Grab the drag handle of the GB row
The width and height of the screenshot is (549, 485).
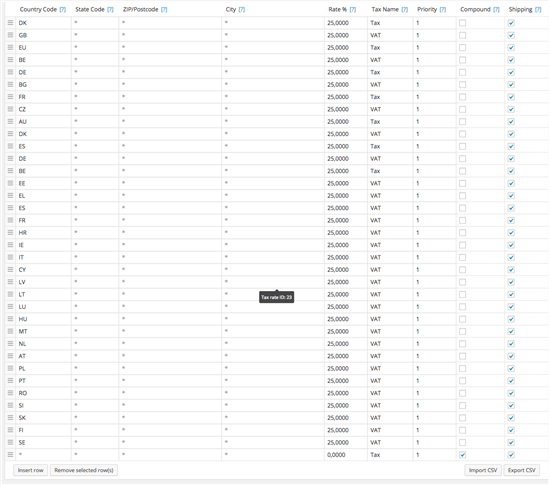point(11,35)
